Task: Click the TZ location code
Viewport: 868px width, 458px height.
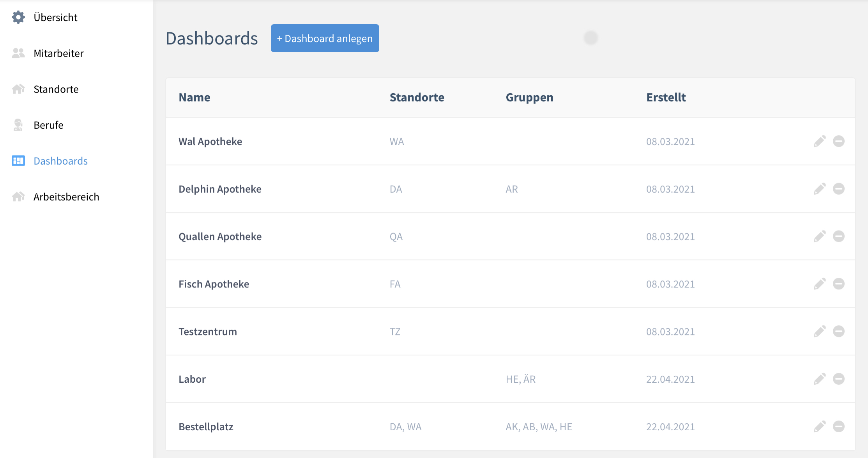Action: (395, 332)
